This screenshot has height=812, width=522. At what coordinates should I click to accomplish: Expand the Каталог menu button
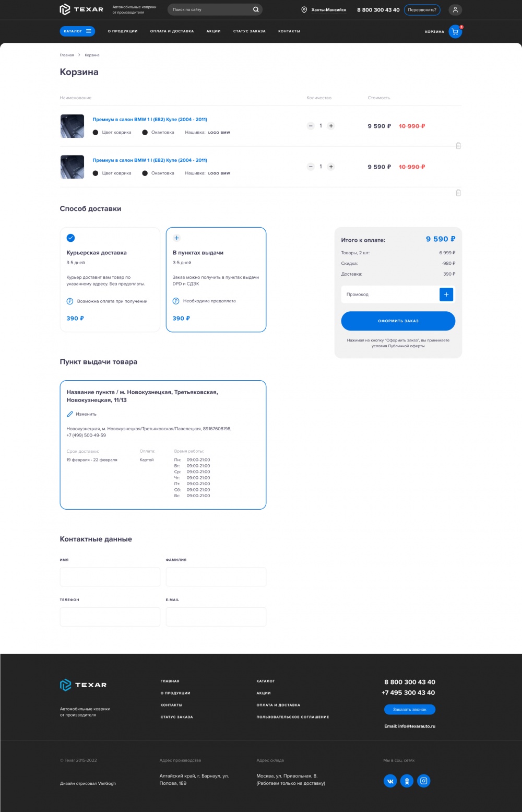click(77, 31)
